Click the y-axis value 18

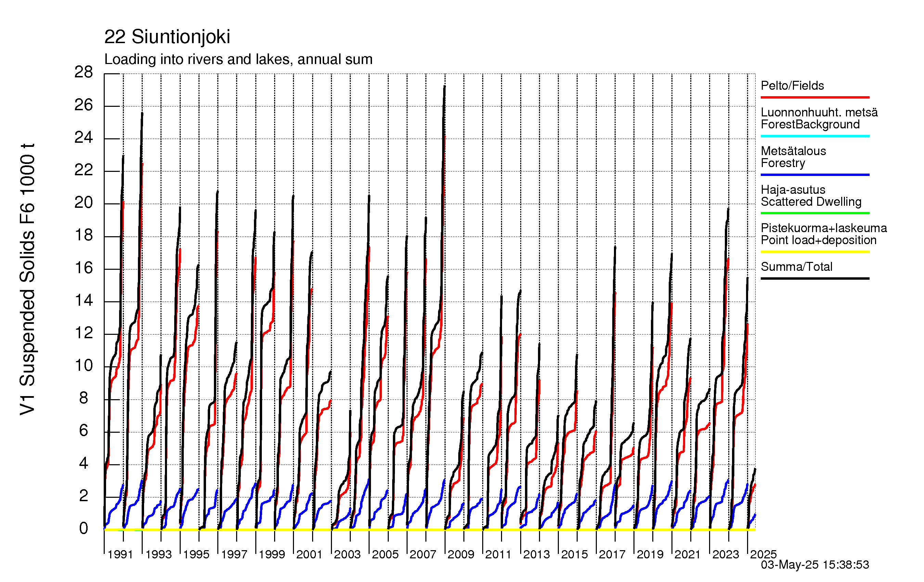(84, 235)
